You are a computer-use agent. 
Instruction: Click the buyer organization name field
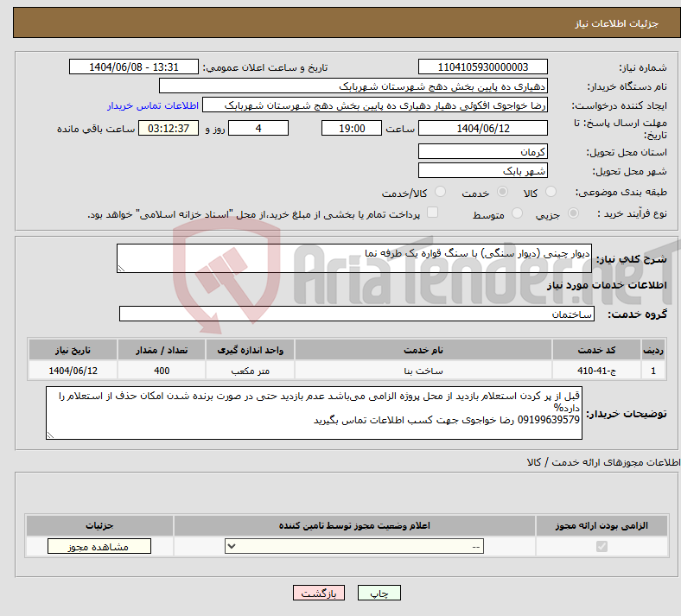coord(353,86)
